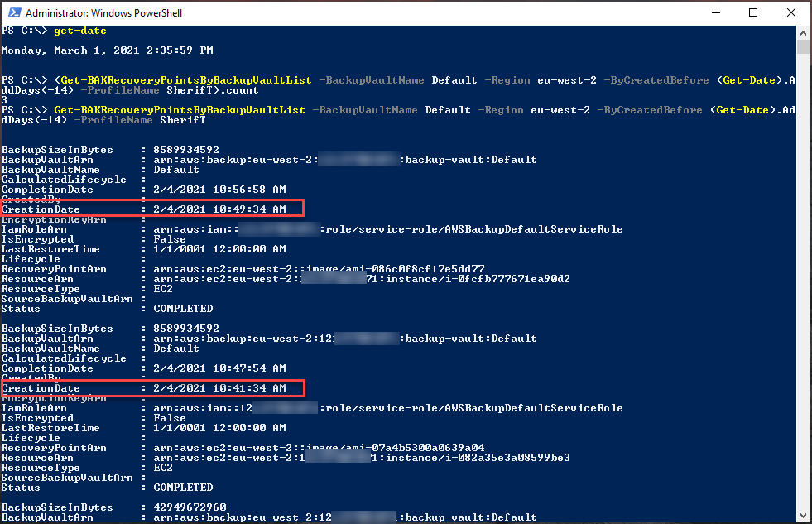This screenshot has height=524, width=812.
Task: Click the second BackupVaultName Default value
Action: point(176,349)
